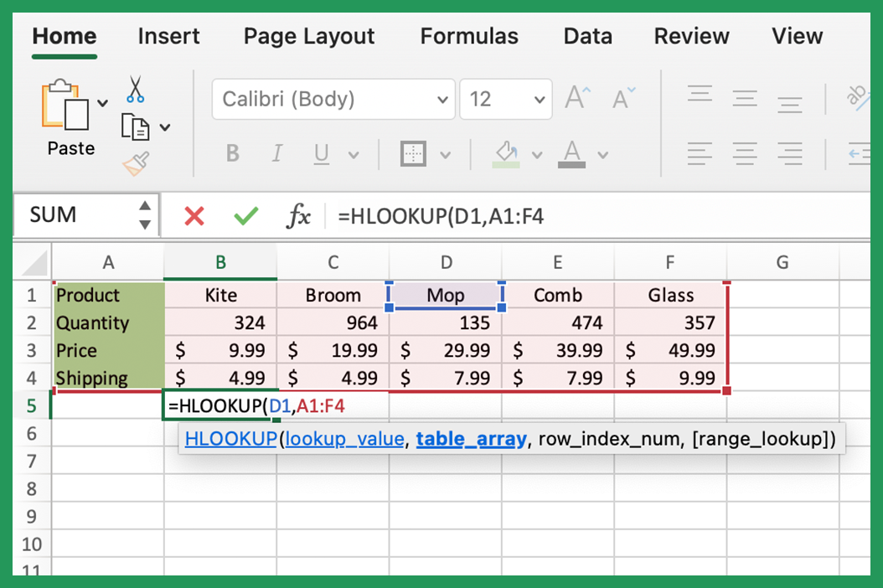
Task: Open the Data ribbon tab
Action: 587,36
